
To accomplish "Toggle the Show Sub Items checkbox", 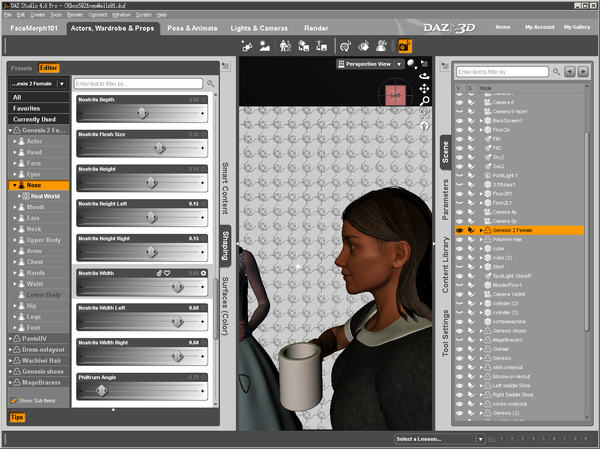I will tap(14, 400).
